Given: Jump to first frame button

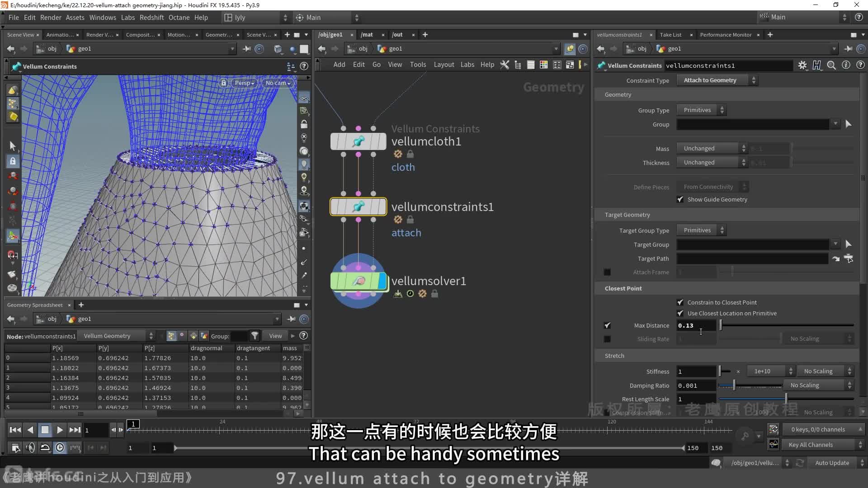Looking at the screenshot, I should click(15, 430).
